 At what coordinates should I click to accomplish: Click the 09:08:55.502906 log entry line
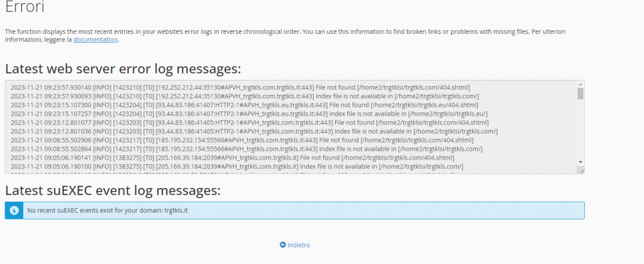pos(240,140)
